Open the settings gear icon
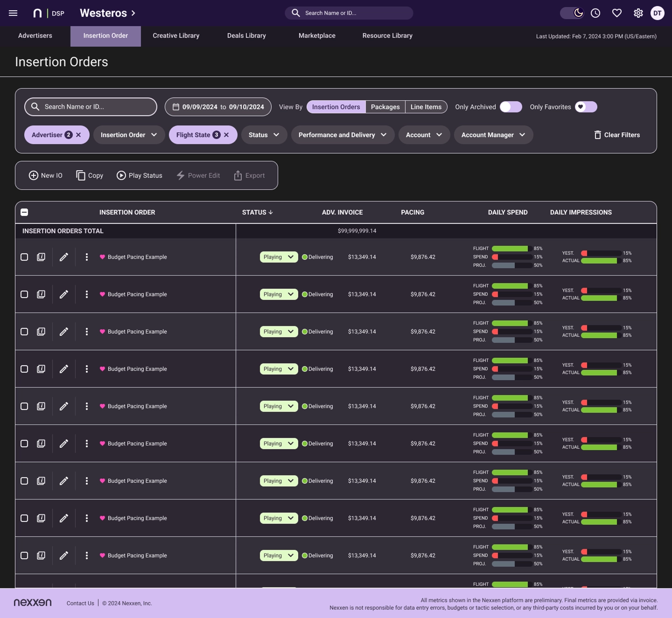Image resolution: width=672 pixels, height=618 pixels. coord(638,13)
